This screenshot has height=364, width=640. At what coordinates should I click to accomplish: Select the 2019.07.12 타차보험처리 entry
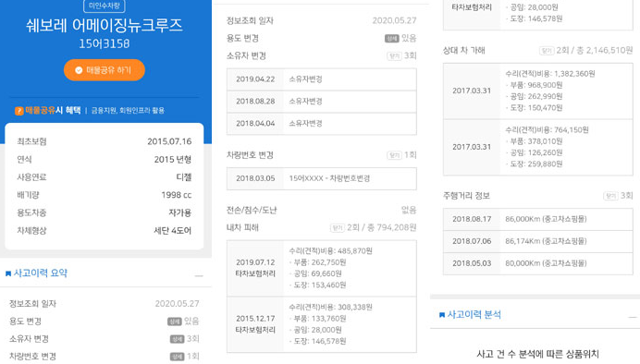[322, 268]
